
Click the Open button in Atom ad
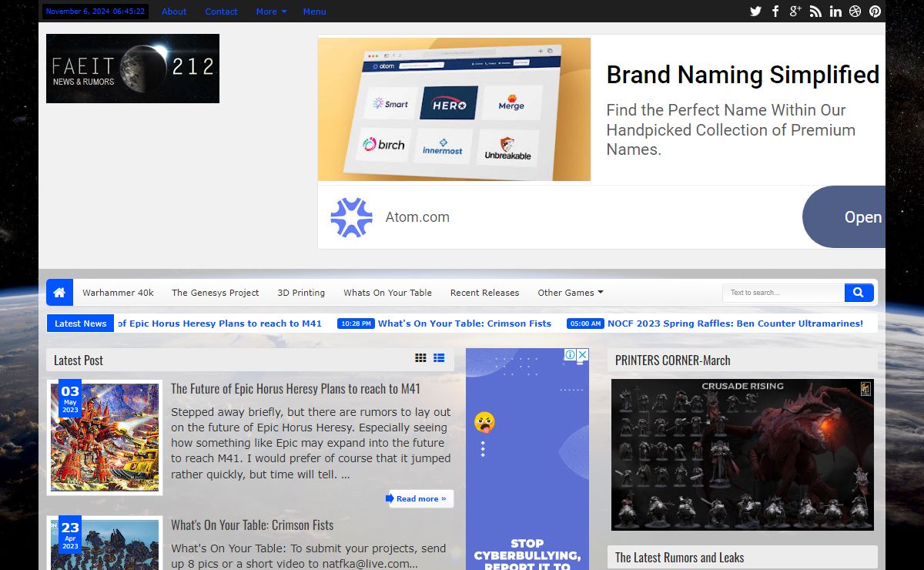(x=845, y=217)
